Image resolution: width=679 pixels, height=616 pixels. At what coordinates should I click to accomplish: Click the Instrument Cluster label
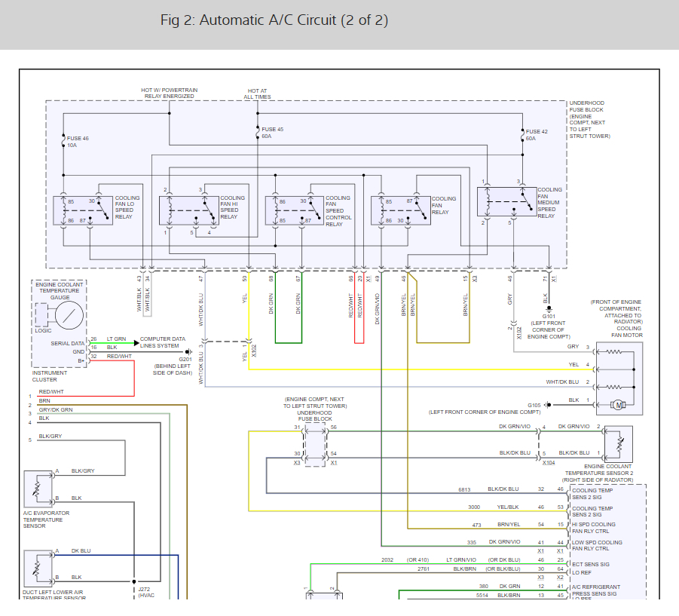coord(50,376)
